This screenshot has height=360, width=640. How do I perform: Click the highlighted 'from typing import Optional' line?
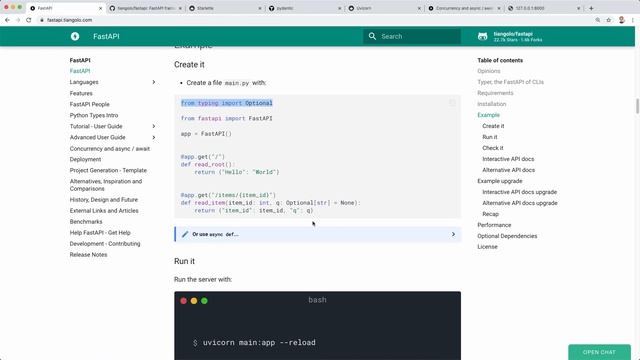pos(227,103)
